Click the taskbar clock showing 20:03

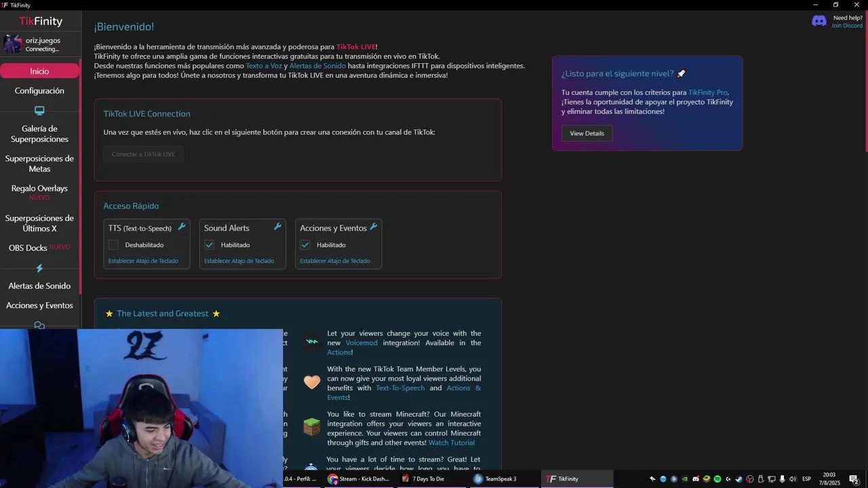(829, 479)
